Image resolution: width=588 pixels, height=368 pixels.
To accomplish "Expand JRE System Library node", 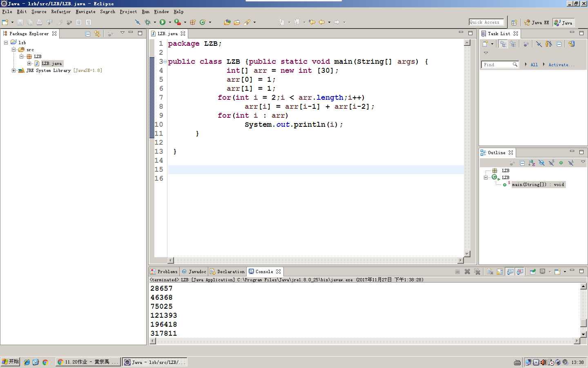I will pos(13,70).
